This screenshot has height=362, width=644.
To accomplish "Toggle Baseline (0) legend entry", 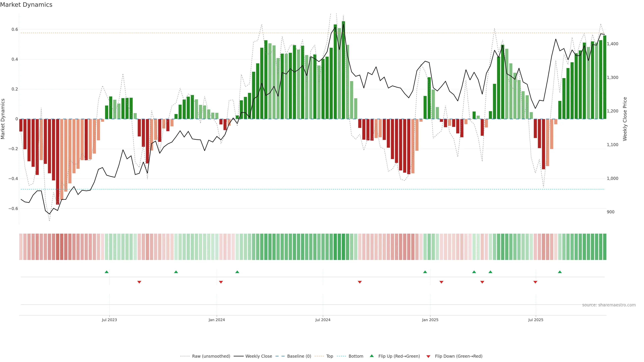I will (299, 356).
